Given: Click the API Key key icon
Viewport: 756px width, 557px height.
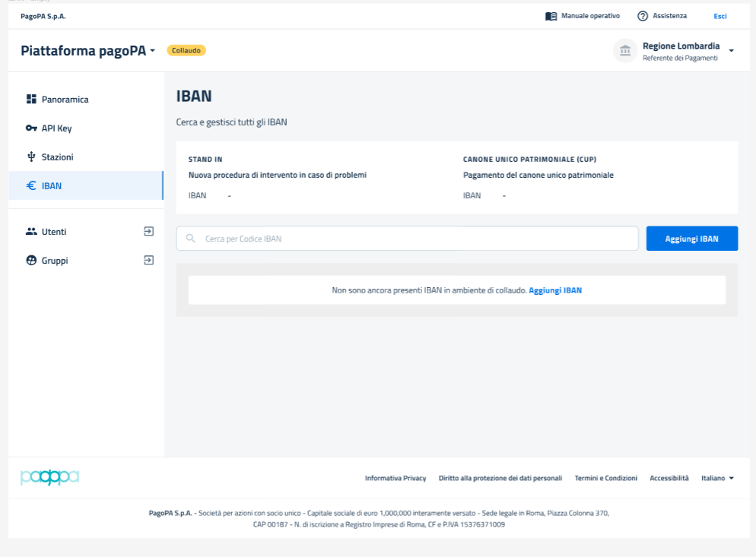Looking at the screenshot, I should click(31, 128).
